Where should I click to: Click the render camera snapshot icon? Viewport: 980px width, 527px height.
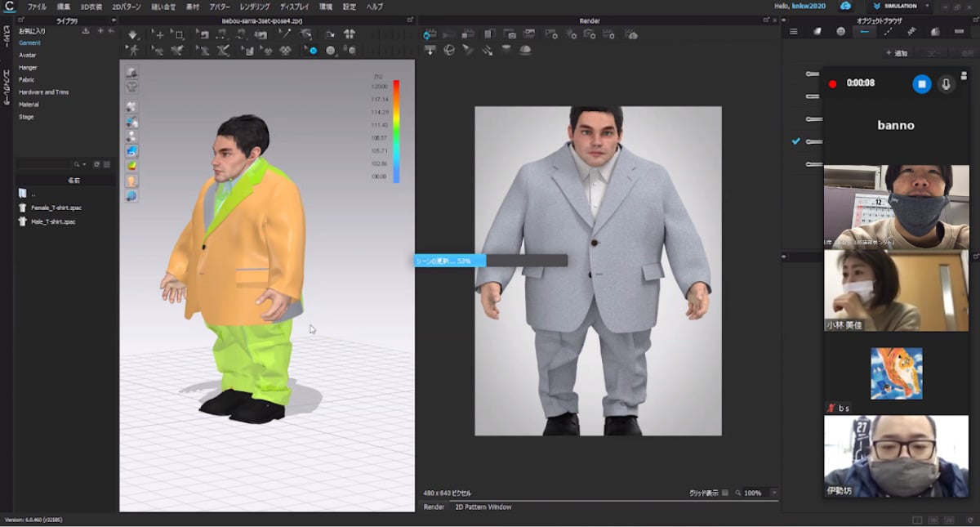pyautogui.click(x=510, y=35)
